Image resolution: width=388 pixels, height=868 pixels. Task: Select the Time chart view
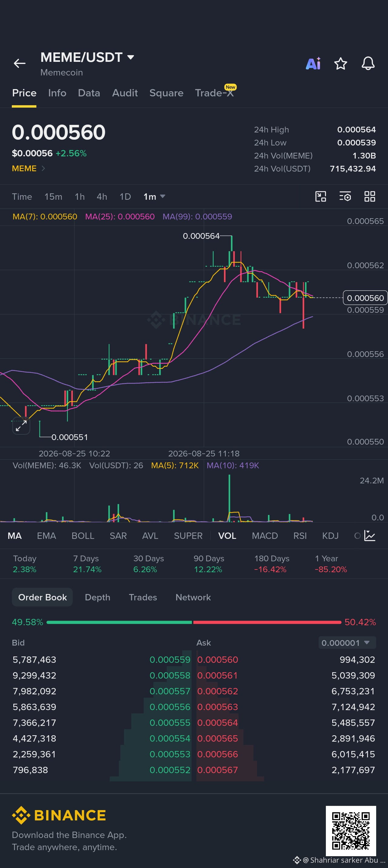click(x=22, y=196)
